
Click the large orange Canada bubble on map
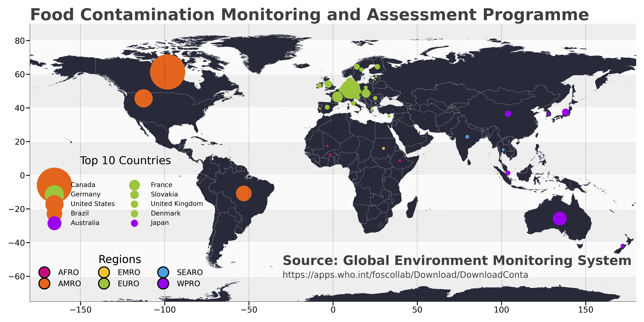point(168,72)
